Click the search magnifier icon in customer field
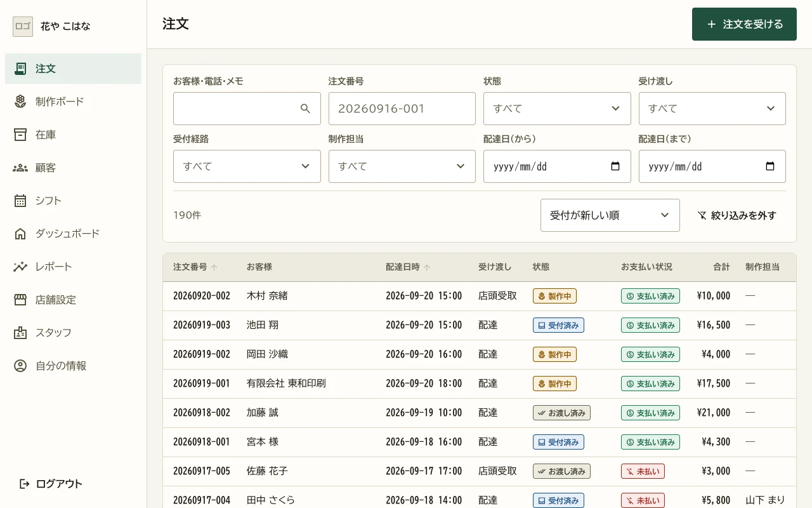Viewport: 812px width, 508px height. click(x=305, y=109)
